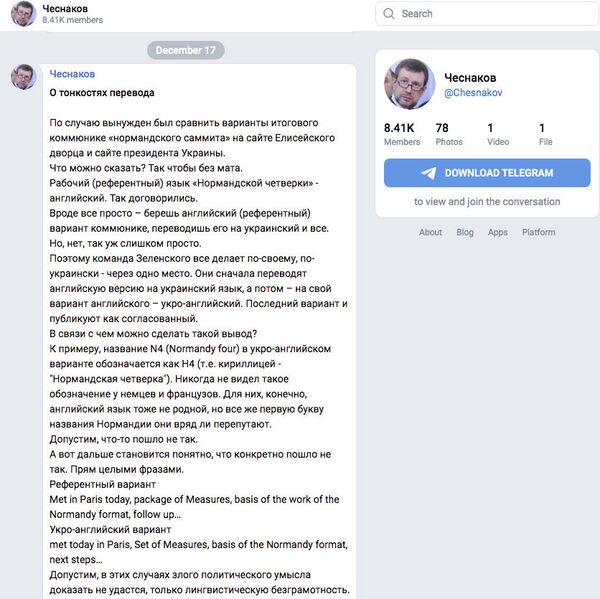Image resolution: width=600 pixels, height=599 pixels.
Task: Open the About link
Action: (430, 232)
